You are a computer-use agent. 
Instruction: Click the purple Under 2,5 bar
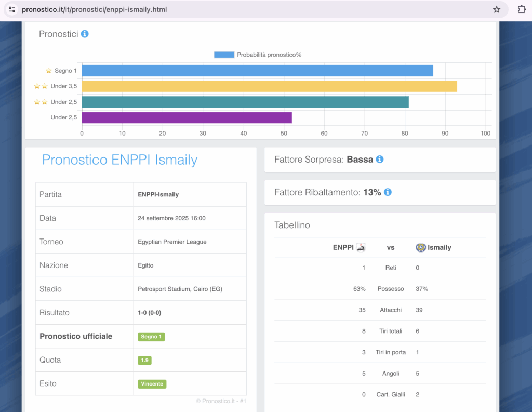(187, 117)
